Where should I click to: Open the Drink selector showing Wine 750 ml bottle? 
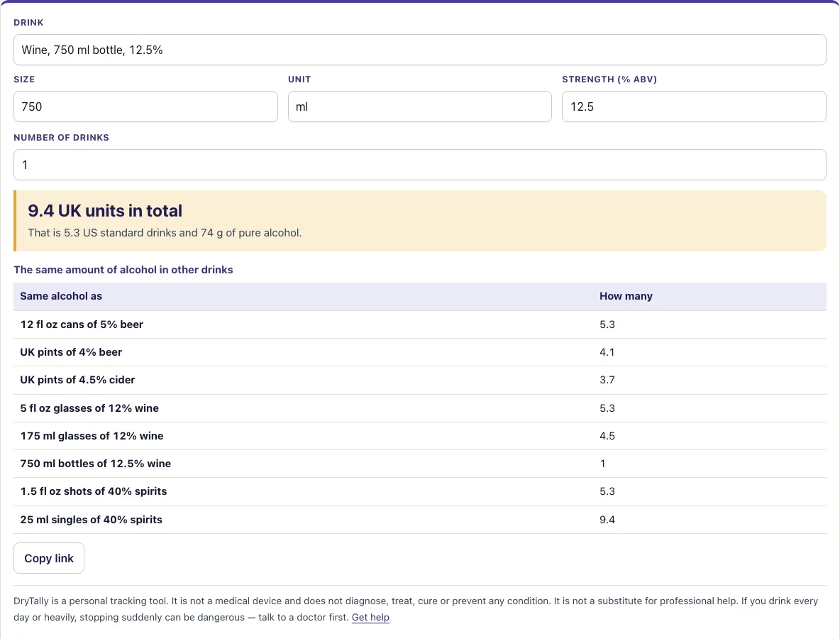pyautogui.click(x=419, y=50)
